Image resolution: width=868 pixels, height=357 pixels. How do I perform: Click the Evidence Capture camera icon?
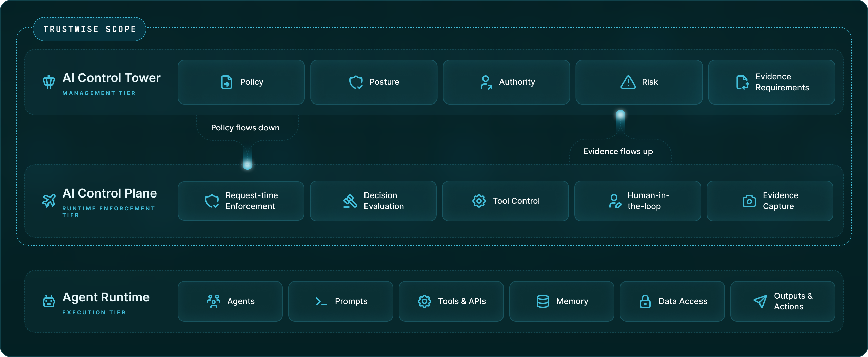[x=749, y=201]
